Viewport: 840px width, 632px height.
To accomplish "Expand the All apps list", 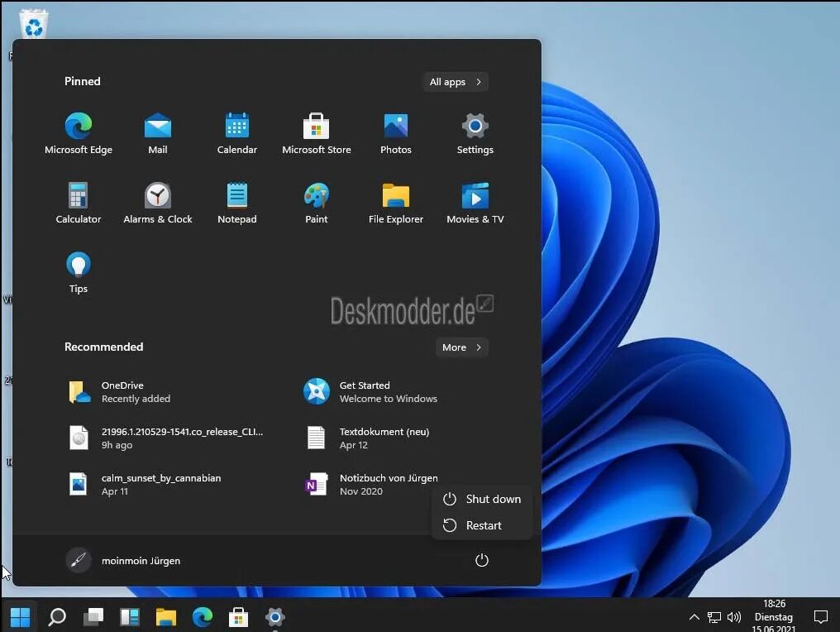I will coord(456,82).
